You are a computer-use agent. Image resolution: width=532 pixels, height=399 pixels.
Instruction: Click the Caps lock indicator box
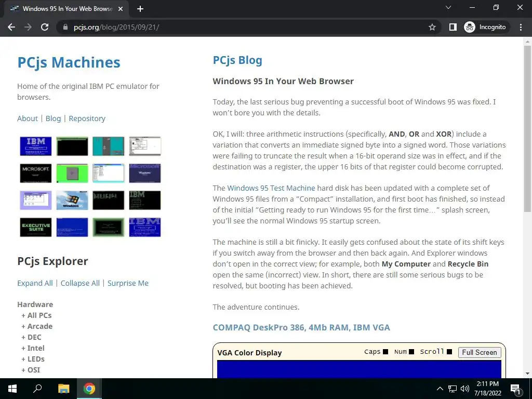[385, 352]
